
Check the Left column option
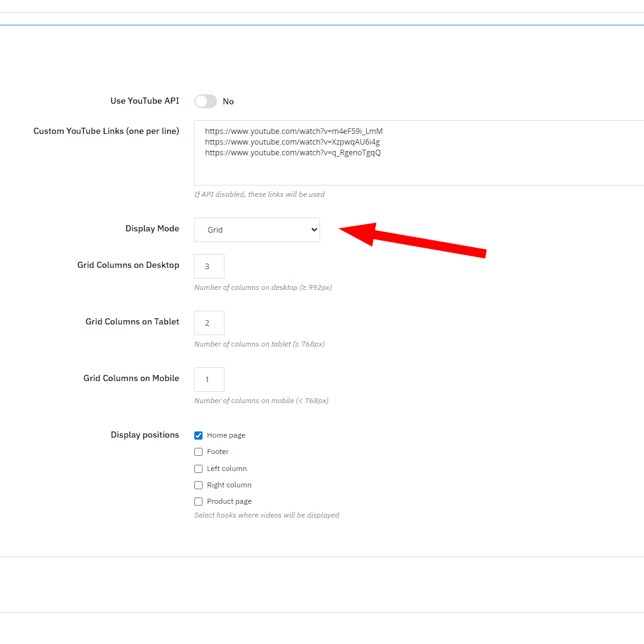198,469
